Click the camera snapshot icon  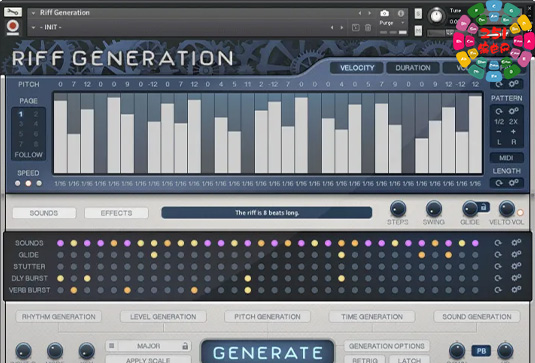[385, 13]
